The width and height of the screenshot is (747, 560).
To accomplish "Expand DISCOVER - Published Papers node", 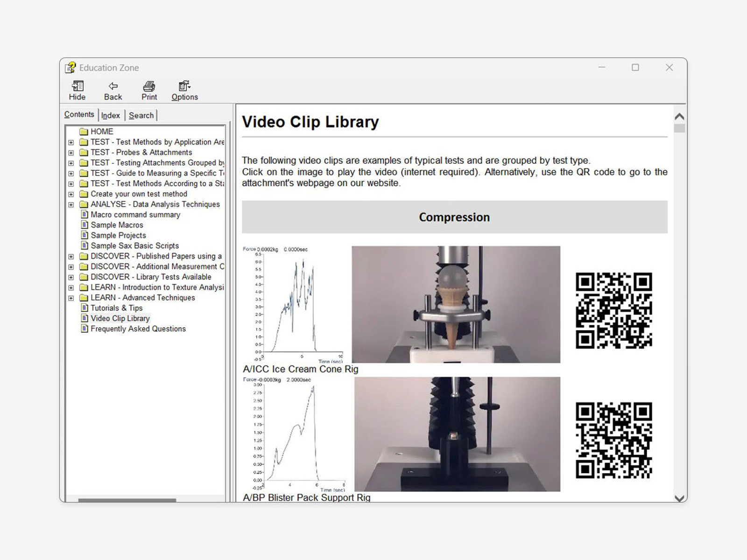I will pos(71,256).
